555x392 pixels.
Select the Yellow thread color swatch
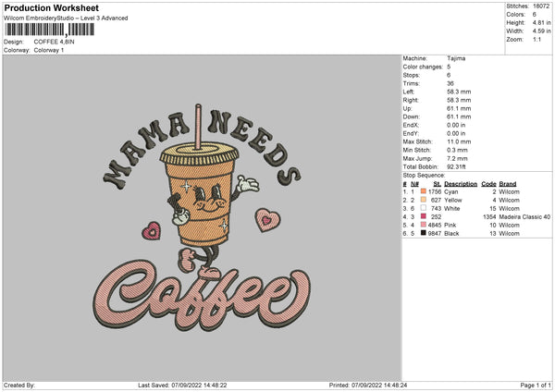click(x=424, y=200)
